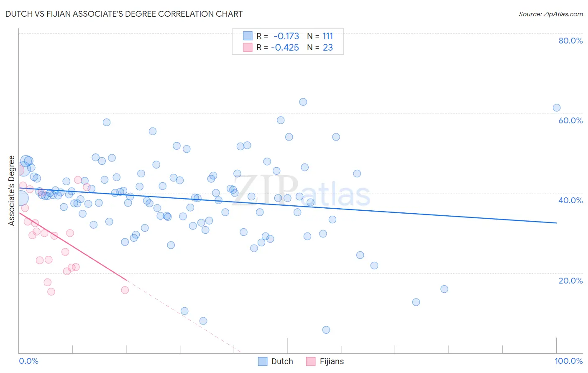
Task: Click the Dutch legend swatch at bottom
Action: [x=263, y=361]
